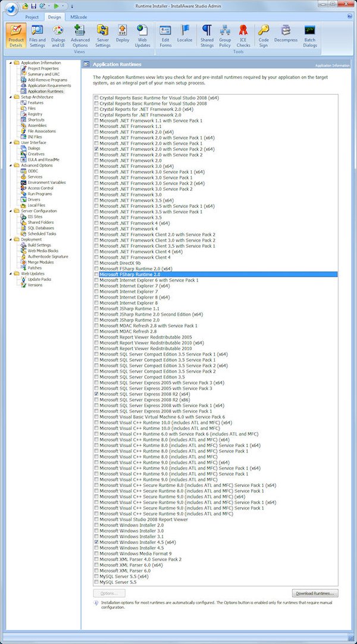357x644 pixels.
Task: Select the 'Microsoft MDAC Refresh 2.8' row text
Action: 128,331
